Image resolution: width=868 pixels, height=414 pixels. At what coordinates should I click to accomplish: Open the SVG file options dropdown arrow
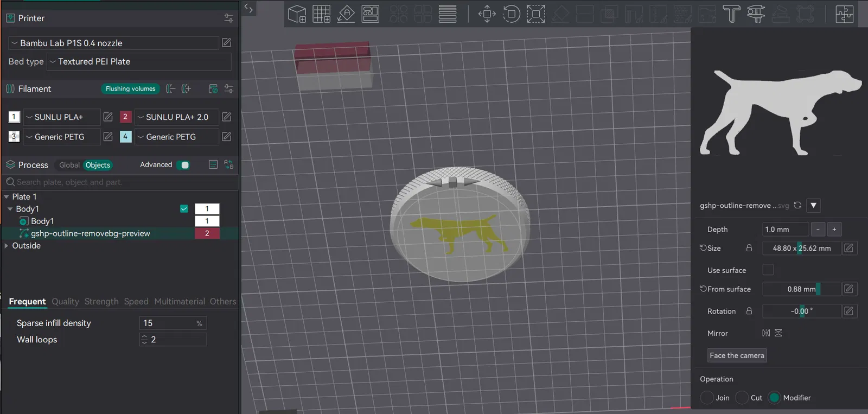[813, 205]
